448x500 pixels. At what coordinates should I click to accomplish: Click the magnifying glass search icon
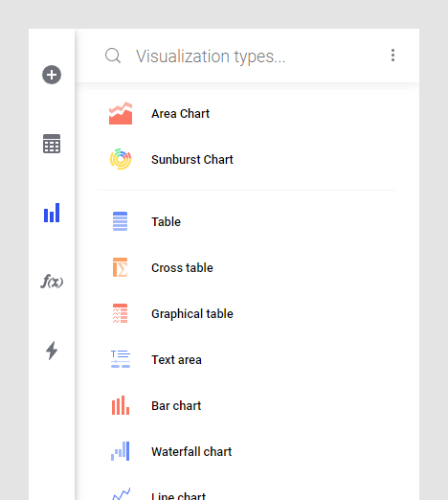pos(113,56)
